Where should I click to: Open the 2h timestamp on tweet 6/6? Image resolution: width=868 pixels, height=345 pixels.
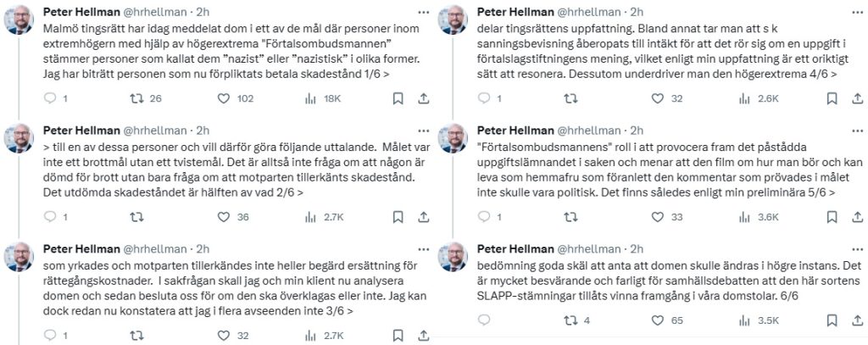[637, 249]
